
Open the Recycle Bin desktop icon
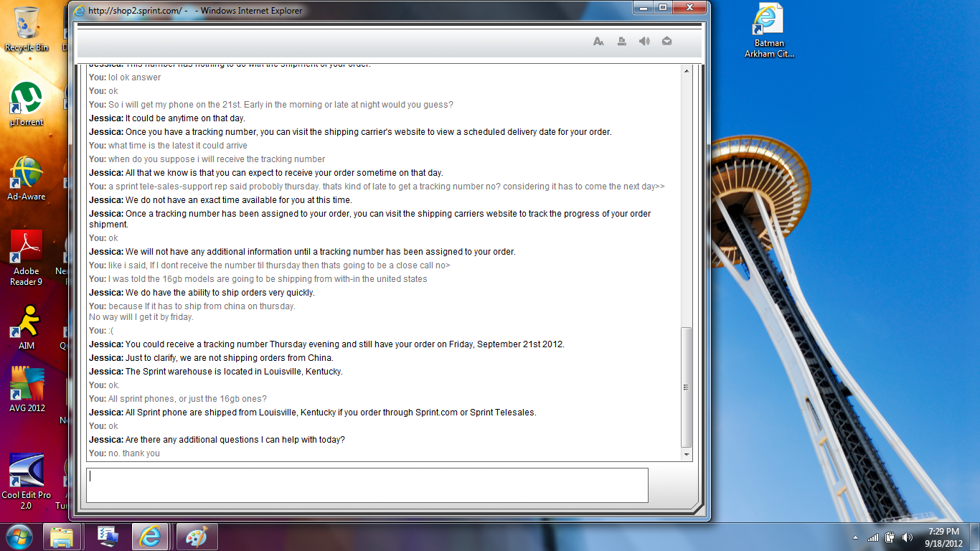tap(27, 29)
